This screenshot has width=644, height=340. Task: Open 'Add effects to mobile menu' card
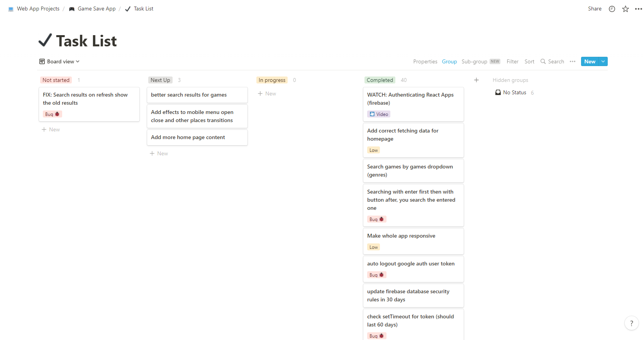pyautogui.click(x=197, y=116)
